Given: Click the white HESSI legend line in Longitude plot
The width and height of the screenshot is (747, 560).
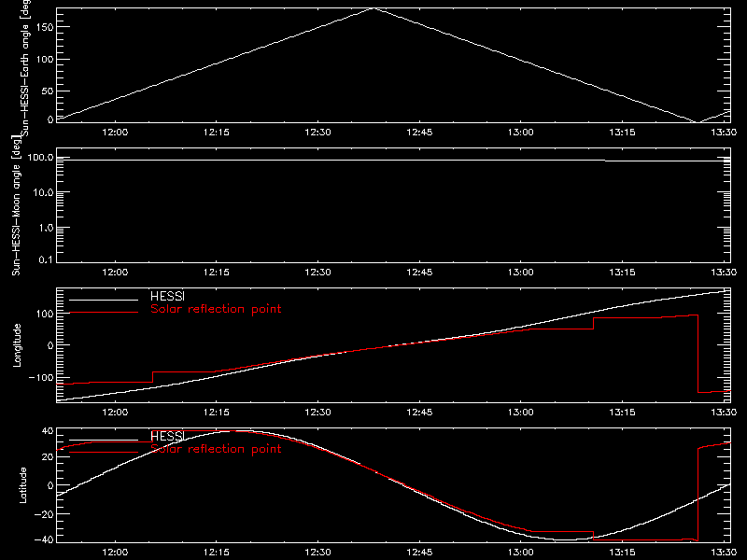Looking at the screenshot, I should coord(104,300).
